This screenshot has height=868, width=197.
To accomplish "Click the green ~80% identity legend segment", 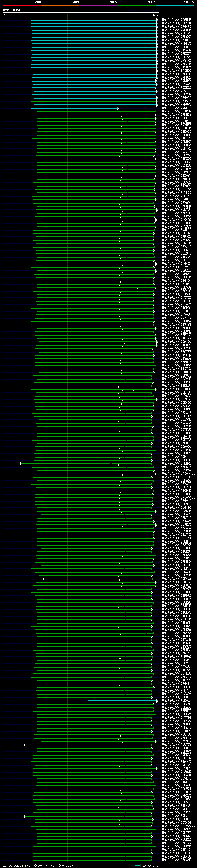I will tap(137, 6).
